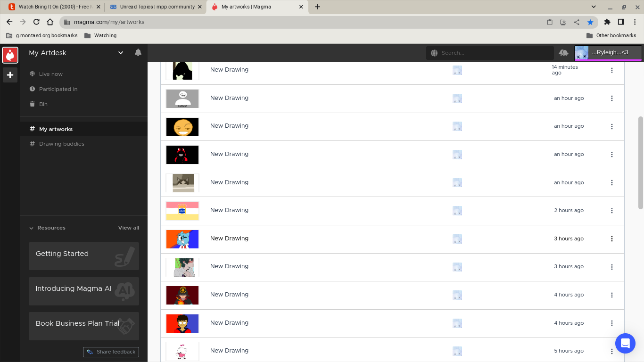Open g.montasd.org bookmarks folder
The image size is (644, 362).
pyautogui.click(x=41, y=35)
